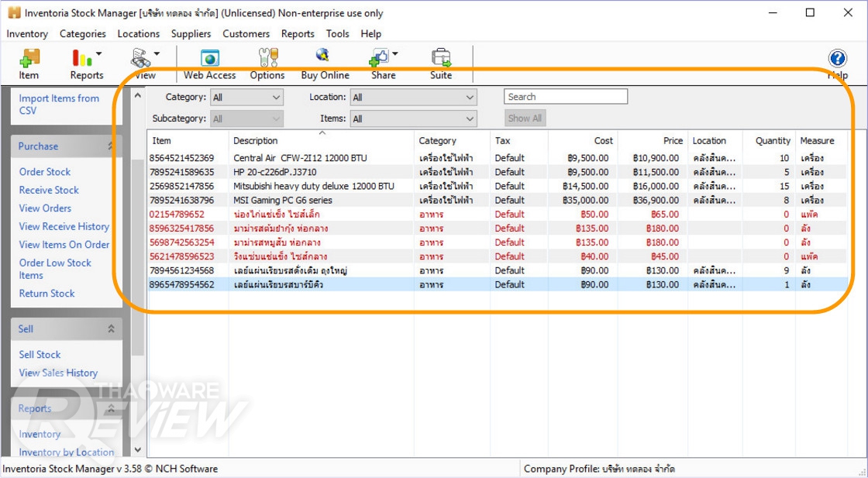Open the Reports toolbar icon
Image resolution: width=868 pixels, height=478 pixels.
82,59
